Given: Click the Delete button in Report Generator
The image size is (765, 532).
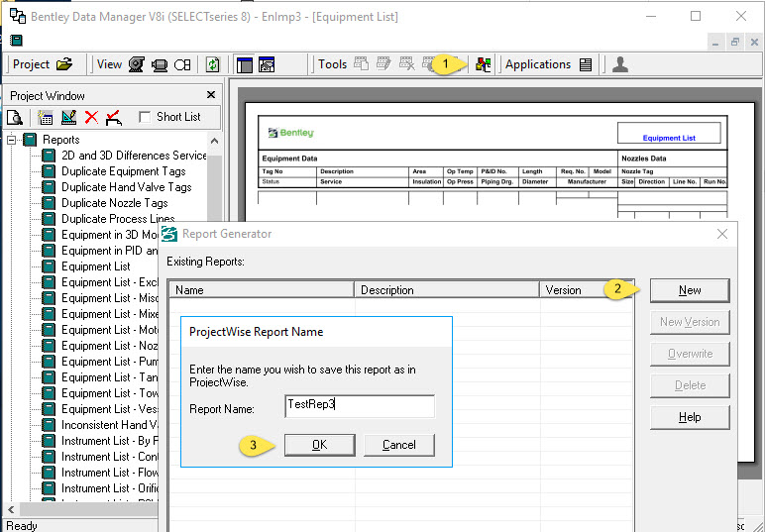Looking at the screenshot, I should pyautogui.click(x=690, y=385).
